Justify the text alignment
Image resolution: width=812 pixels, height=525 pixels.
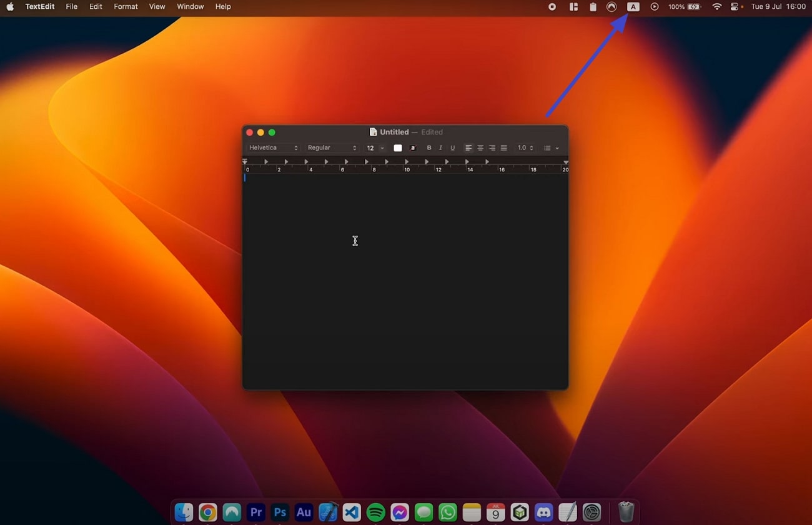(x=504, y=148)
